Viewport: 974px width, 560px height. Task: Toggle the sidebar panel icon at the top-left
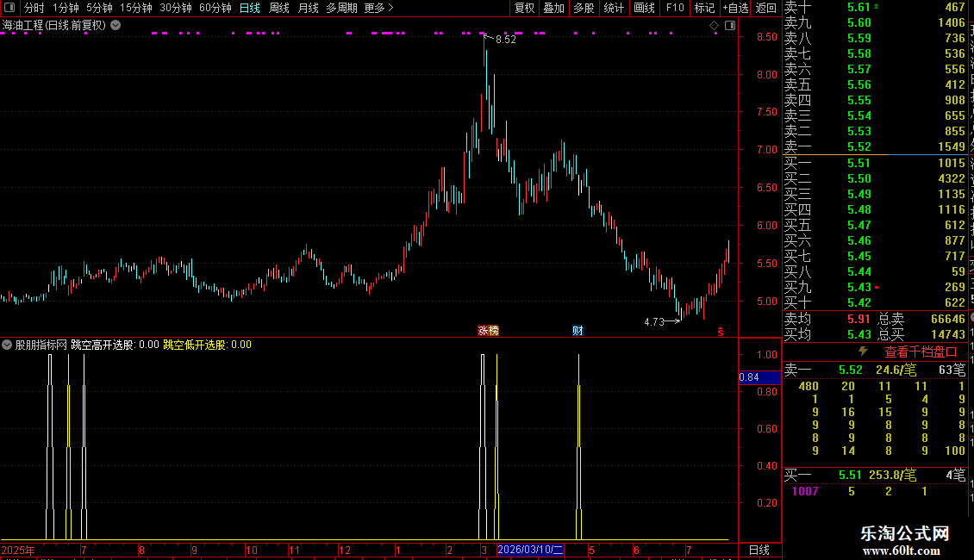click(9, 8)
